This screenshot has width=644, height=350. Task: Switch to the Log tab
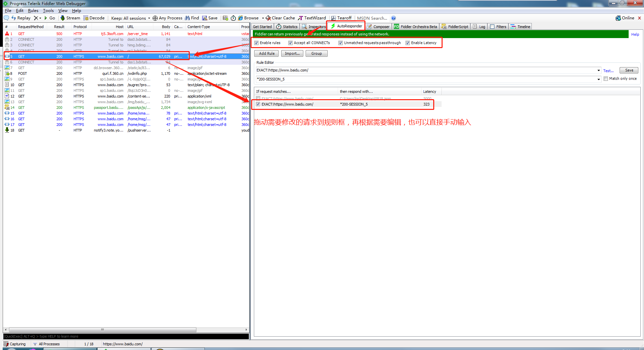pos(479,27)
